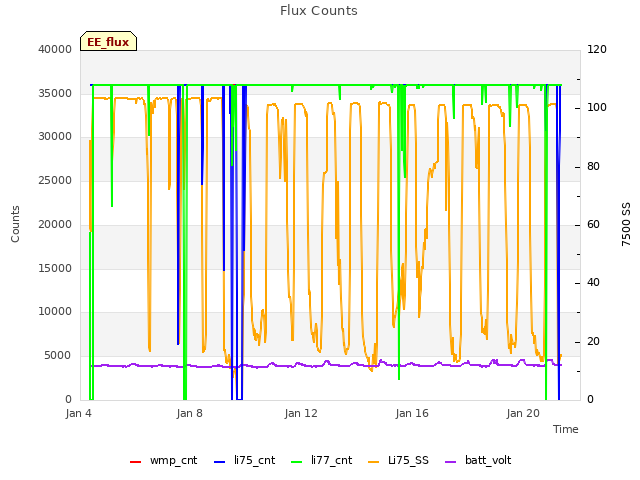
Task: Click the 120 right-axis value
Action: tap(597, 49)
